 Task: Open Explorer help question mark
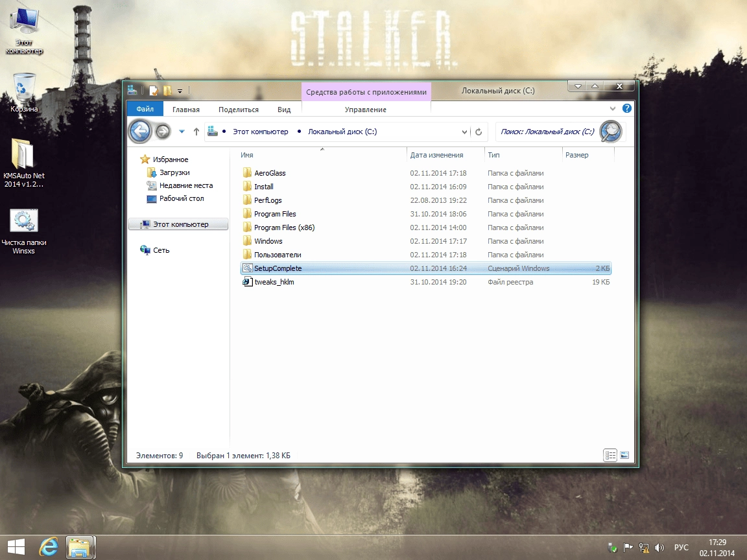(x=627, y=109)
